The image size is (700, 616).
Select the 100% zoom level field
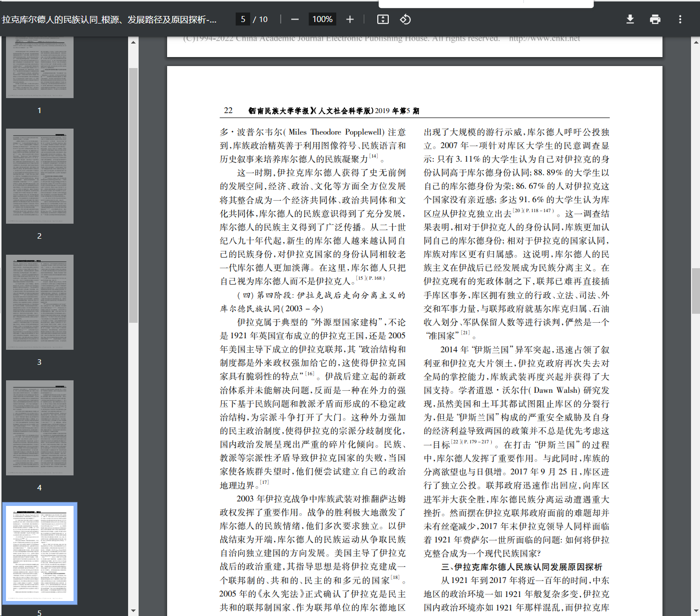pyautogui.click(x=322, y=20)
